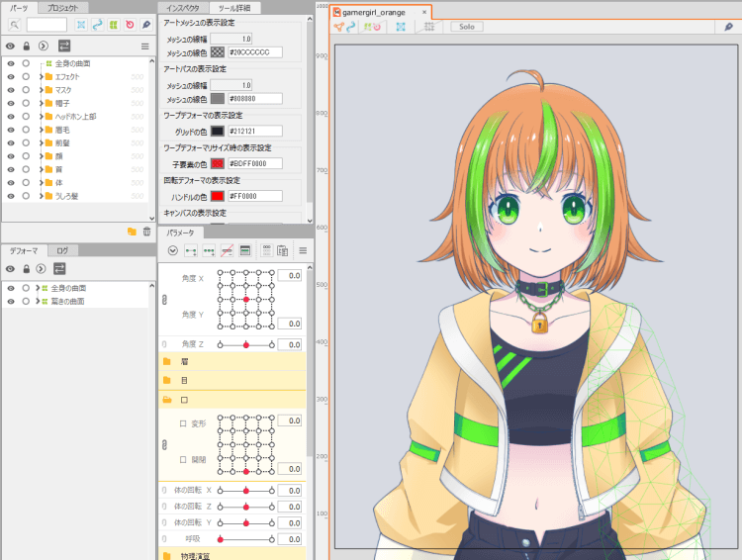This screenshot has height=560, width=742.
Task: Open the grid color swatch #212121
Action: [x=218, y=132]
